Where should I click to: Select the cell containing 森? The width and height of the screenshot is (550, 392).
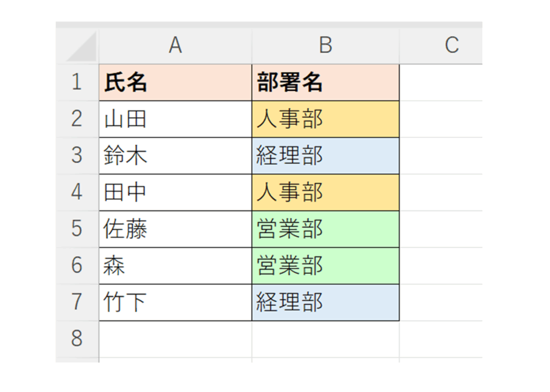tap(175, 266)
